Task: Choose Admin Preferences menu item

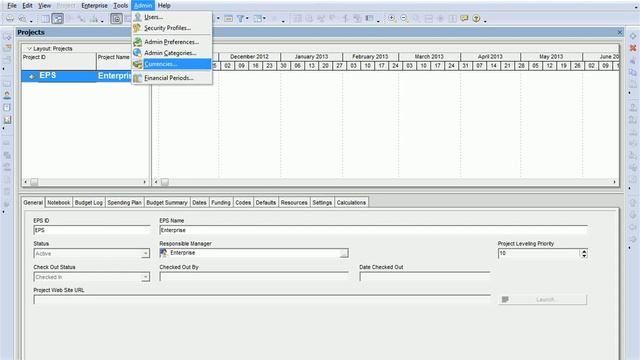Action: [x=172, y=42]
